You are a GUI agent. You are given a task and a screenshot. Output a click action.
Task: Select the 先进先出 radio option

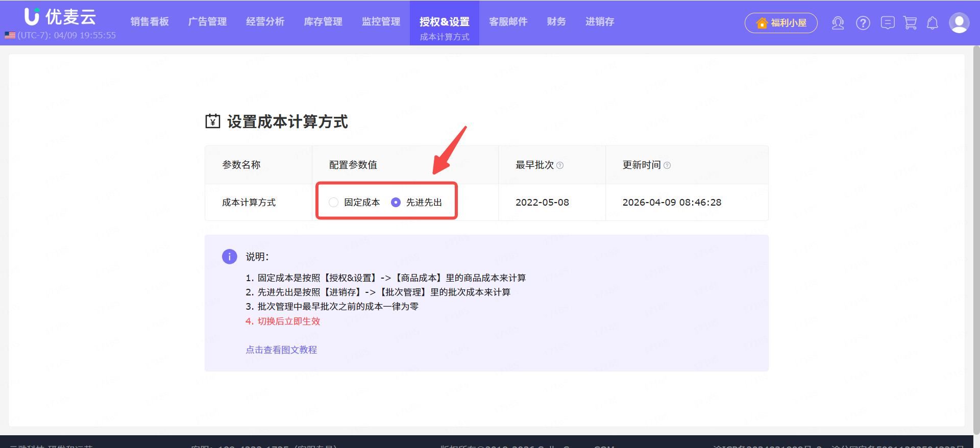coord(396,203)
